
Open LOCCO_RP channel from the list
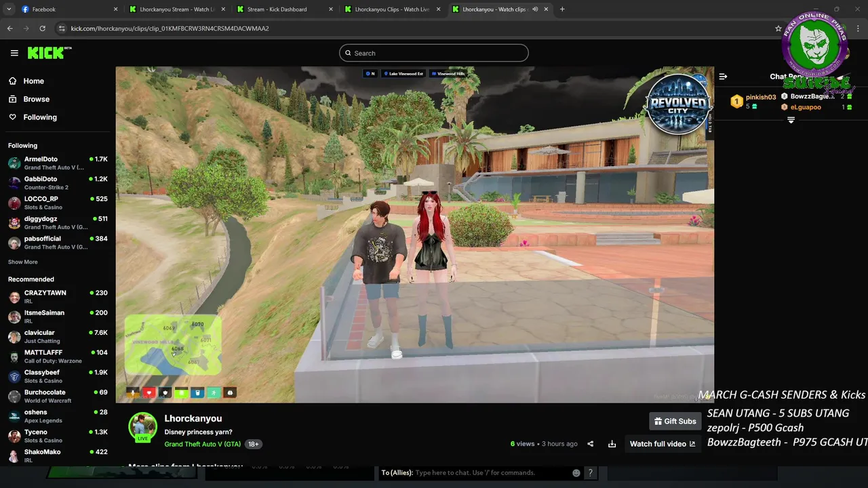[x=58, y=203]
